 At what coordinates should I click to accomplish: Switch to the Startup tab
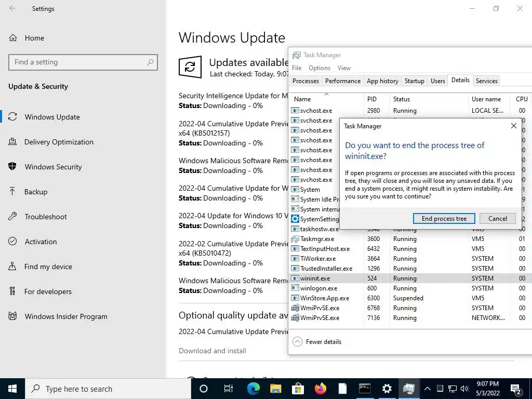click(414, 81)
